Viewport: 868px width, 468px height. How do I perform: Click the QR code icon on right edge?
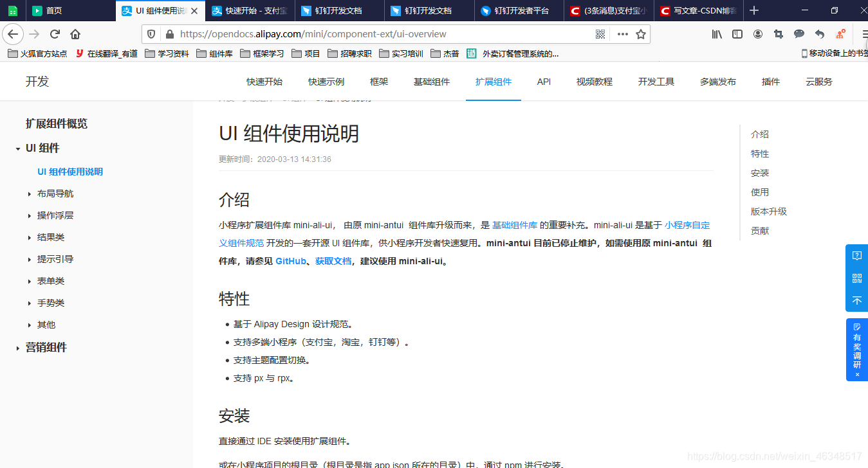tap(856, 278)
